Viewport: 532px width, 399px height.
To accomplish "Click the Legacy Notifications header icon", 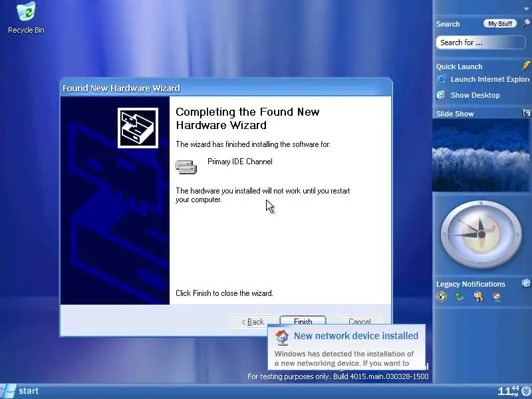I will (526, 283).
